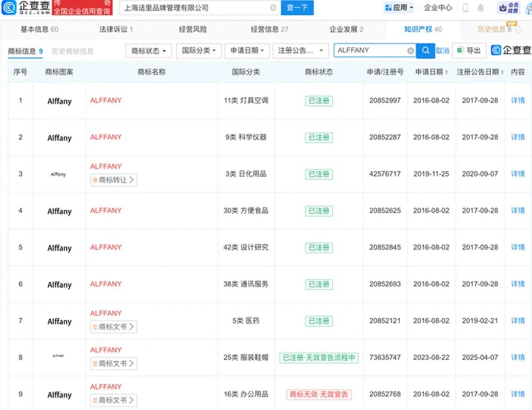Open the 应用 dropdown menu
Viewport: 532px width, 410px height.
[399, 7]
